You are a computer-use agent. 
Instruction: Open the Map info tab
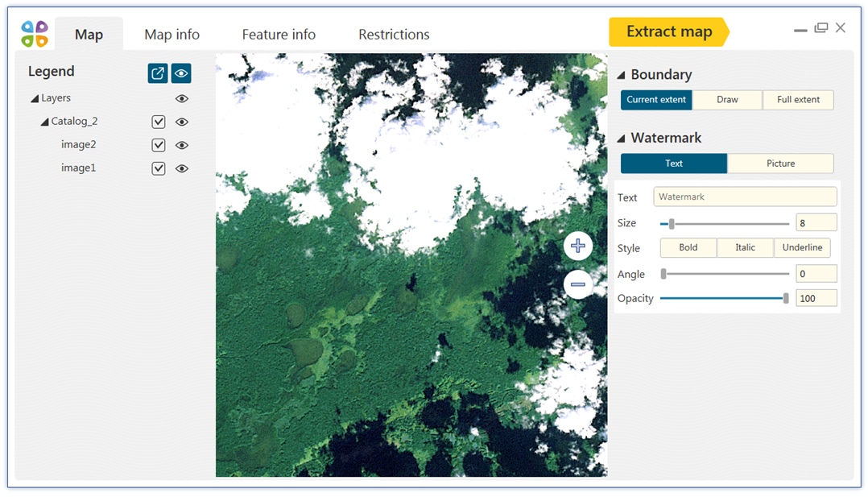172,35
